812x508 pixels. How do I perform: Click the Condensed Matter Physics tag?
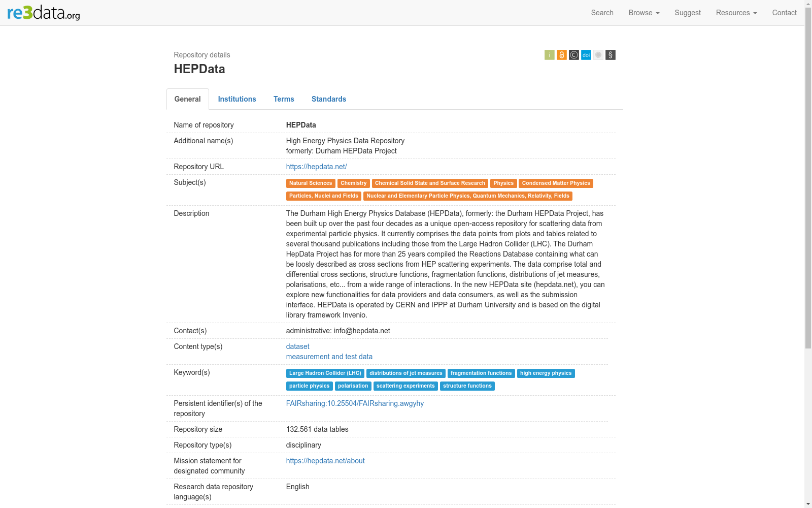tap(556, 183)
